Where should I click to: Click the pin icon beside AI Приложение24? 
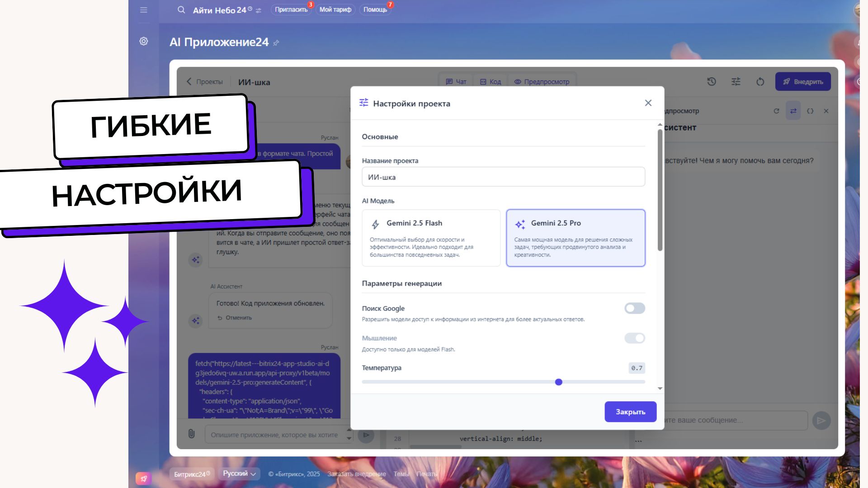(276, 43)
